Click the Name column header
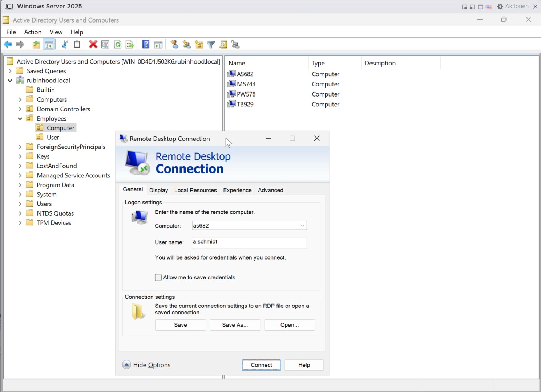Screen dimensions: 541x392 click(x=267, y=63)
